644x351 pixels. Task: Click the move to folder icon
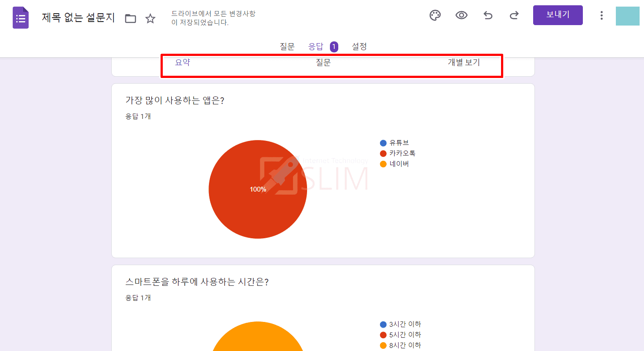(130, 18)
